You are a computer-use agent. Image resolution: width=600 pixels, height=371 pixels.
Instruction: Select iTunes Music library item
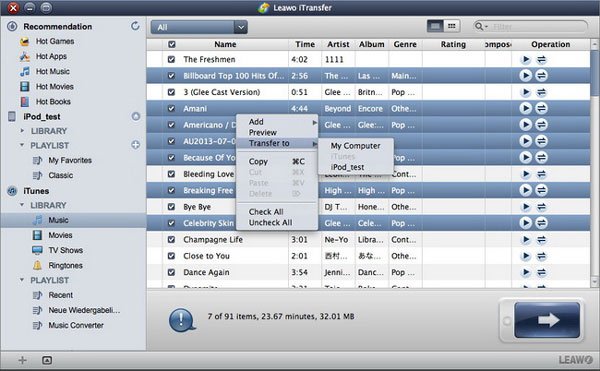[73, 220]
